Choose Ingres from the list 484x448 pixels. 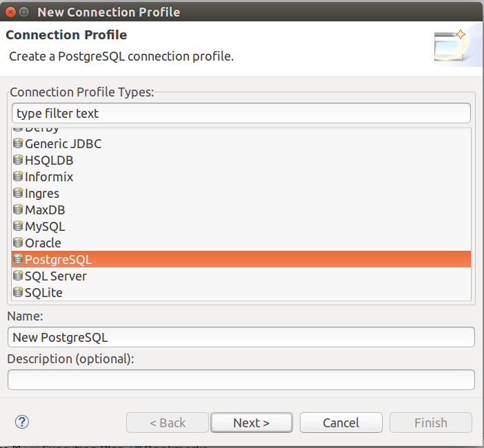[241, 194]
